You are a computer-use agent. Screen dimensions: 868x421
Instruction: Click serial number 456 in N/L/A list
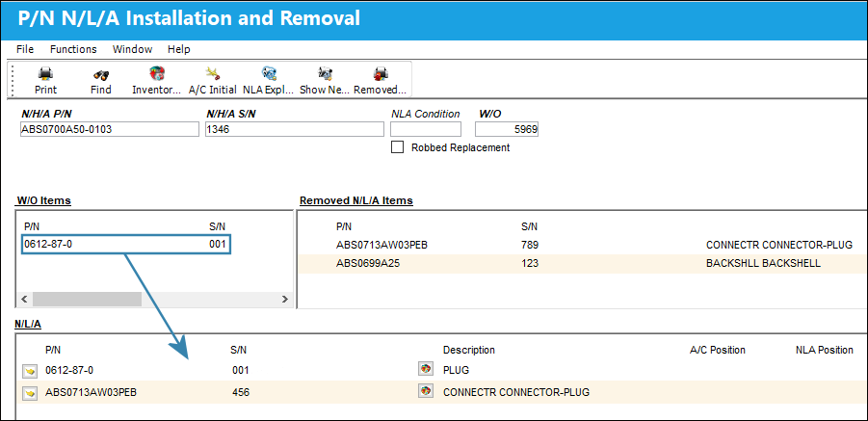[x=241, y=393]
